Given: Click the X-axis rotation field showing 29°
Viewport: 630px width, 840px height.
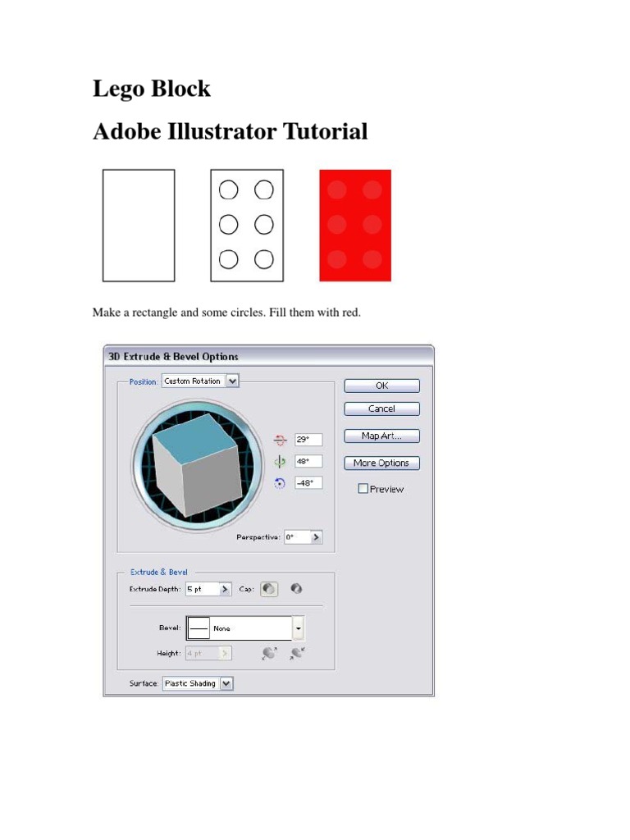Looking at the screenshot, I should pyautogui.click(x=308, y=440).
